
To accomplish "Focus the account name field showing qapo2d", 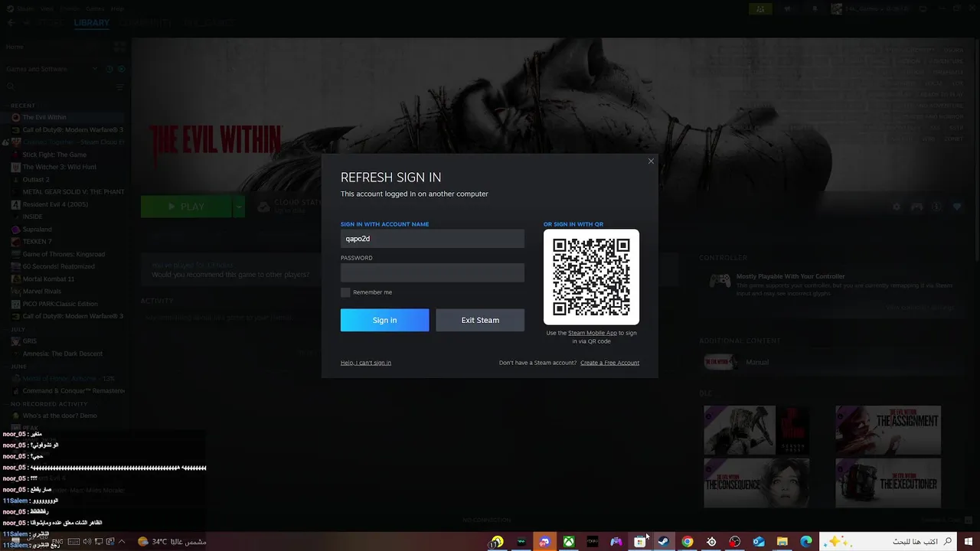I will click(x=433, y=239).
